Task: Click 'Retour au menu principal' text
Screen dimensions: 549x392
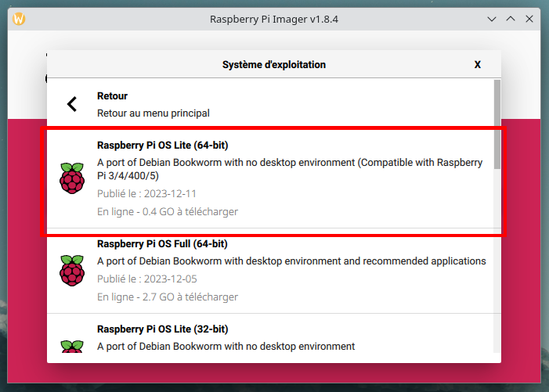Action: coord(154,113)
